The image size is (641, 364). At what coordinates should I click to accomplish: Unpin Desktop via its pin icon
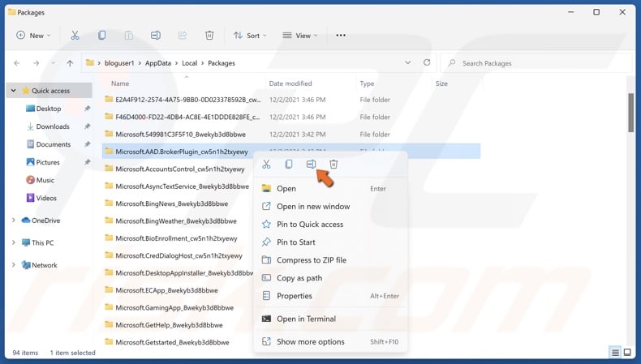(x=87, y=109)
